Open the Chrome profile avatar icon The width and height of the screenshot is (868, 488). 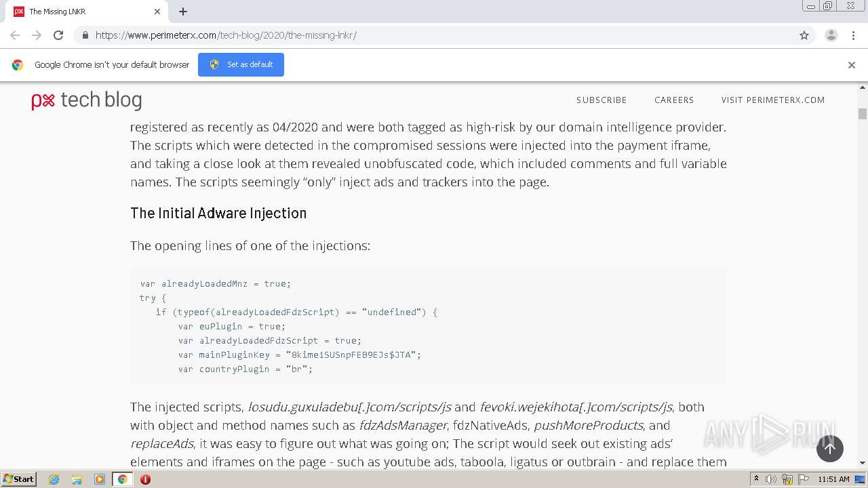(x=831, y=35)
